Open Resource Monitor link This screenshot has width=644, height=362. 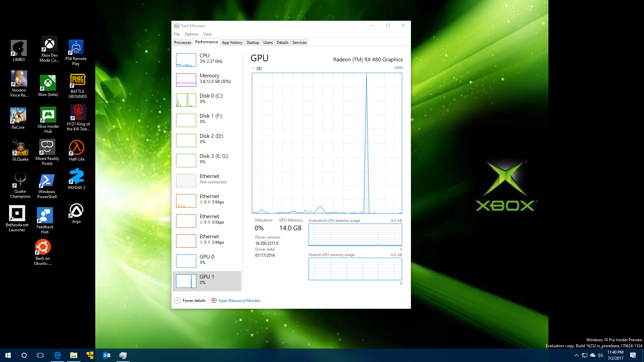(239, 301)
